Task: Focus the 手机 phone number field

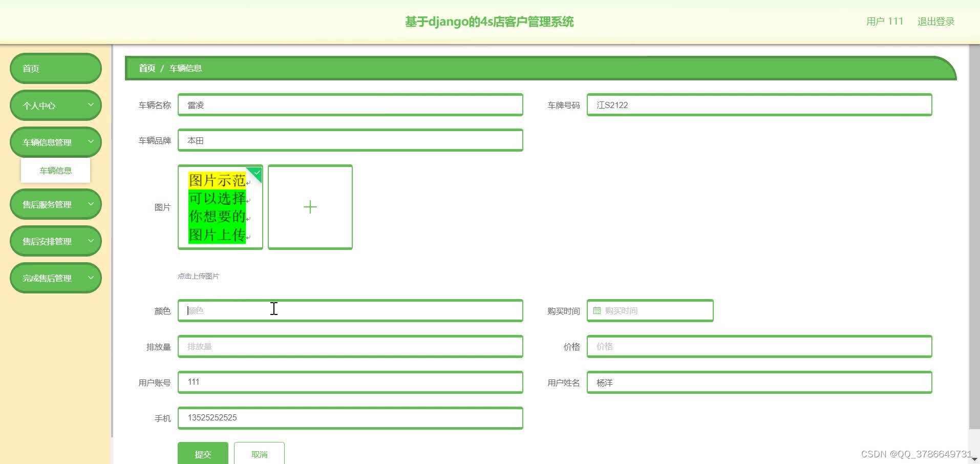Action: [x=350, y=418]
